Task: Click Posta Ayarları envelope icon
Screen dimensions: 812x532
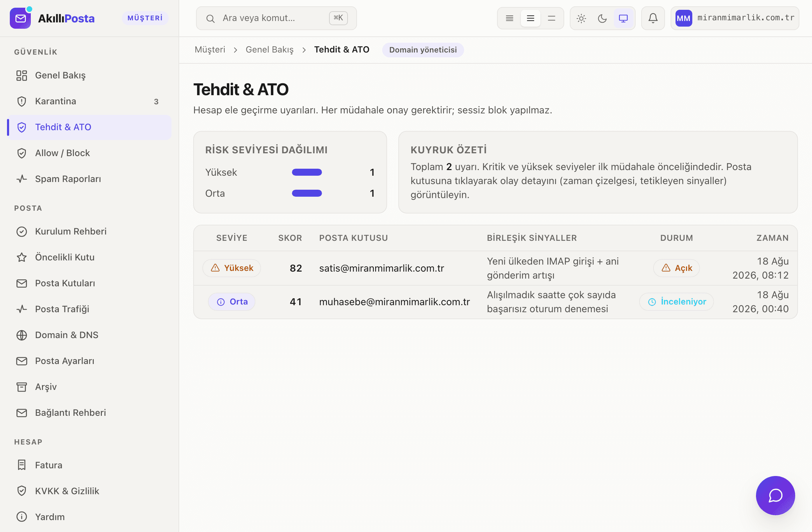Action: pos(22,361)
